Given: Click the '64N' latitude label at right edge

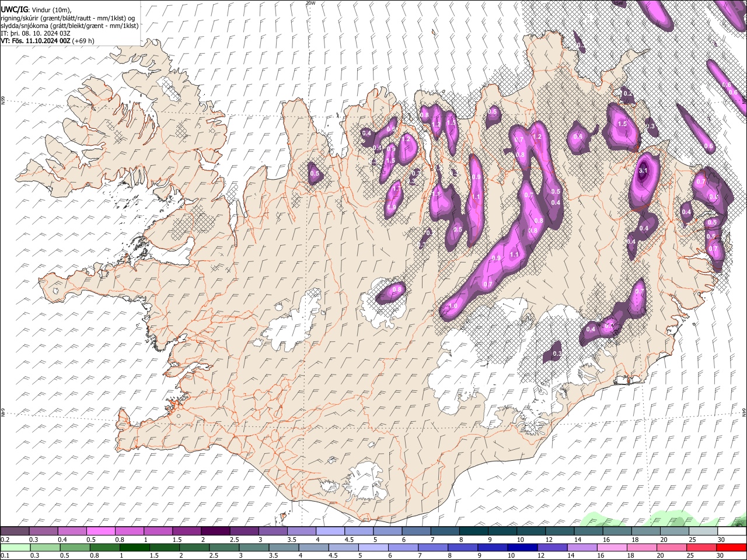Looking at the screenshot, I should click(744, 412).
